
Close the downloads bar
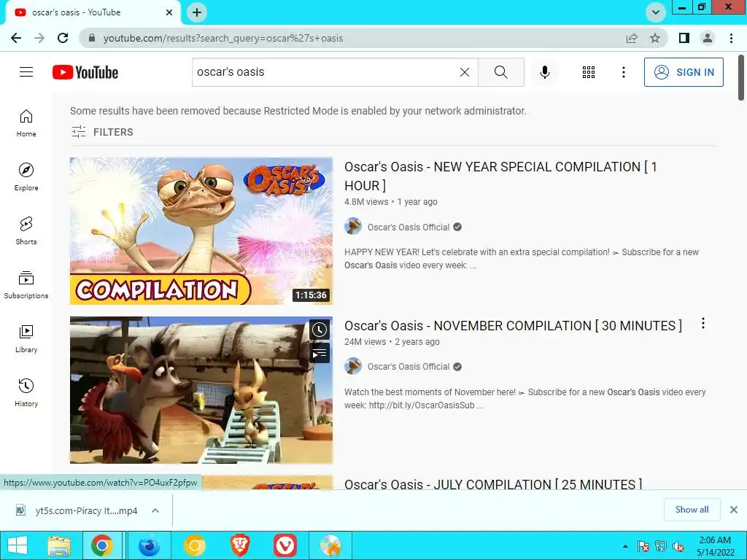tap(734, 510)
